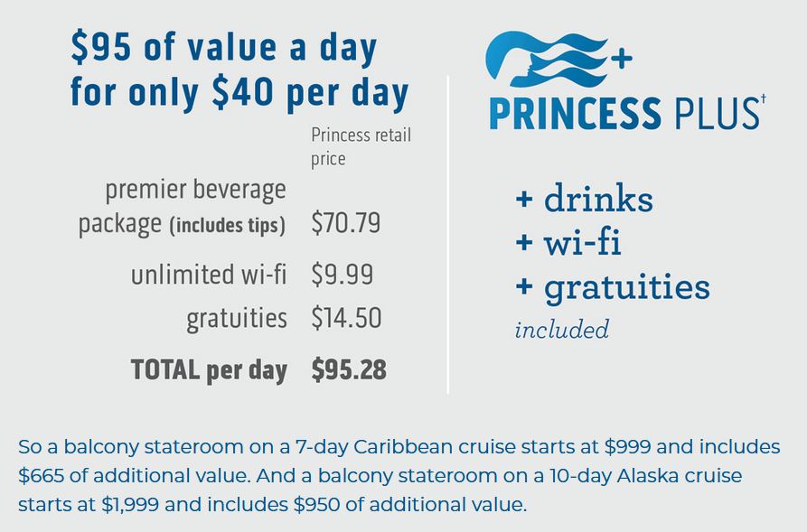This screenshot has width=807, height=532.
Task: Click the plus symbol before drinks
Action: pyautogui.click(x=524, y=198)
